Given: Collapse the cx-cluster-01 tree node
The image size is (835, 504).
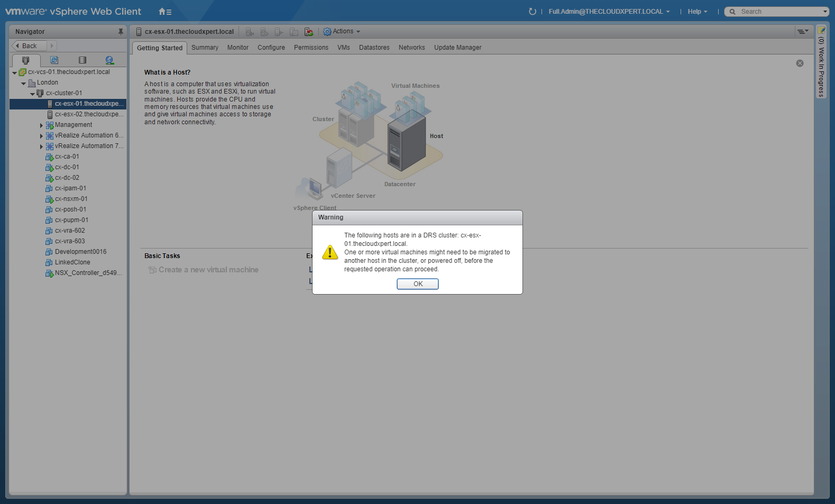Looking at the screenshot, I should point(32,94).
